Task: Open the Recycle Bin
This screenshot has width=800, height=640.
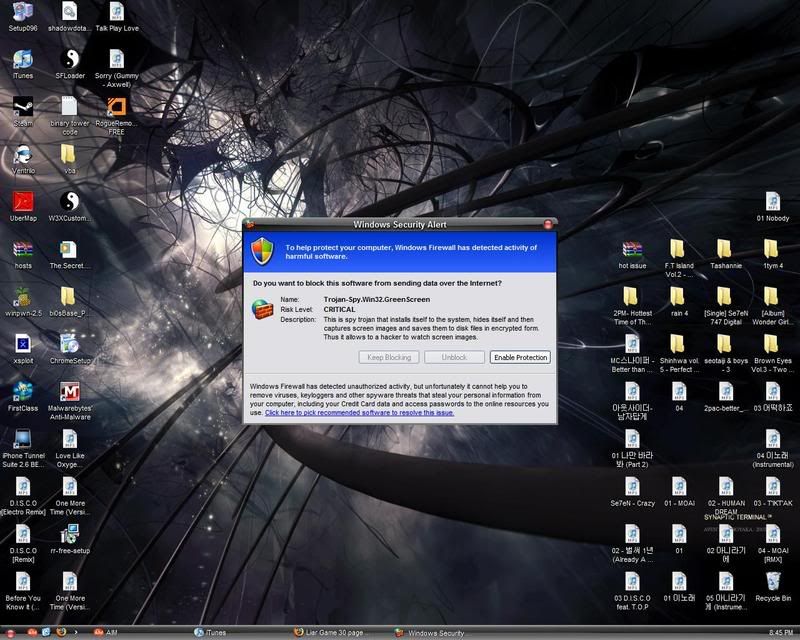Action: point(773,582)
